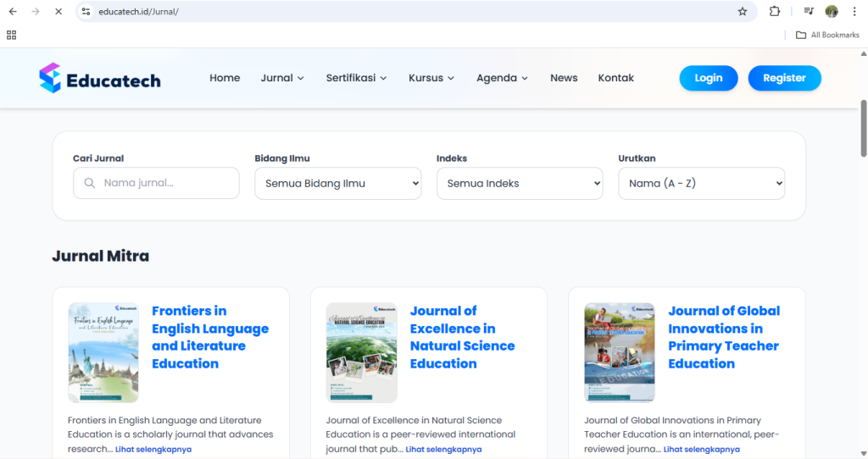The width and height of the screenshot is (868, 459).
Task: Go to the News page
Action: click(564, 78)
